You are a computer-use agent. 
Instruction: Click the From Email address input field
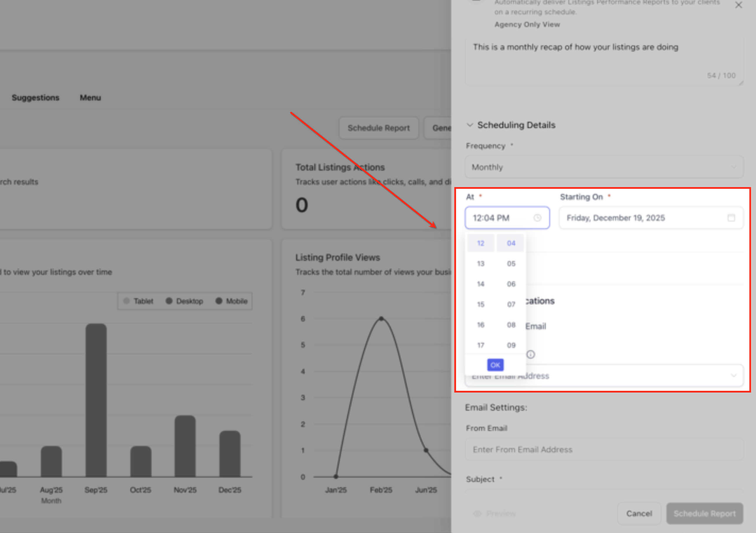[604, 449]
